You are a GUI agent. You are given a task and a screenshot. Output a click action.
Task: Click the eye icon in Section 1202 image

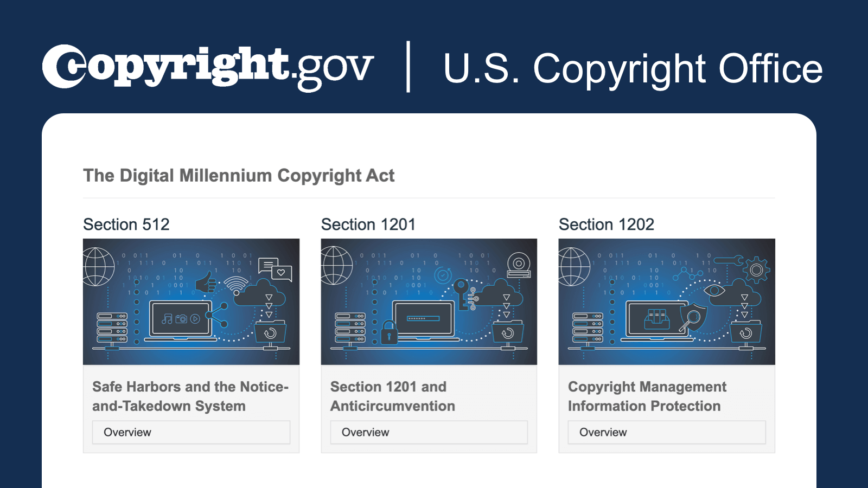(714, 291)
